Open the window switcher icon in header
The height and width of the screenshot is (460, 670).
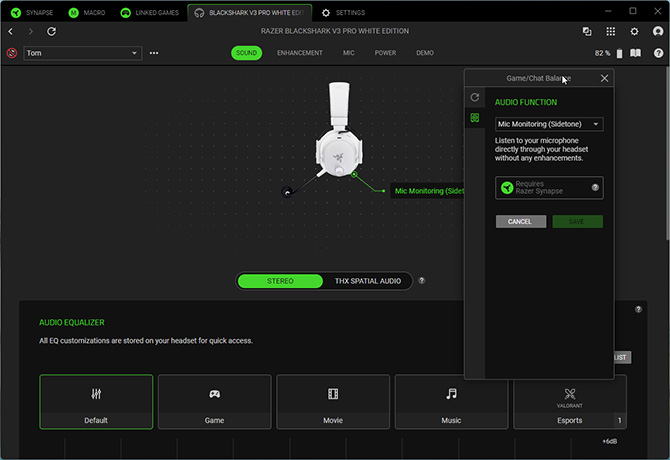(x=587, y=31)
